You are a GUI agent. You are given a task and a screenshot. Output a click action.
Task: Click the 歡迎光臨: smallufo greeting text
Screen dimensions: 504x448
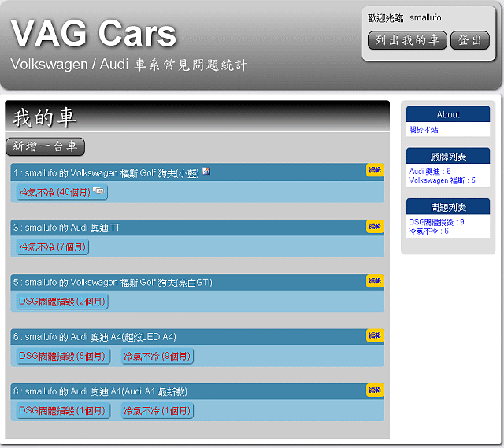point(405,17)
